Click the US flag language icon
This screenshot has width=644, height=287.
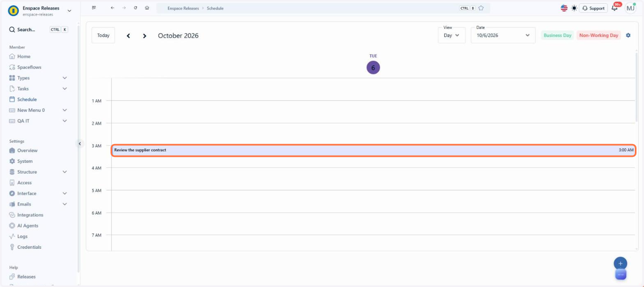(x=564, y=8)
